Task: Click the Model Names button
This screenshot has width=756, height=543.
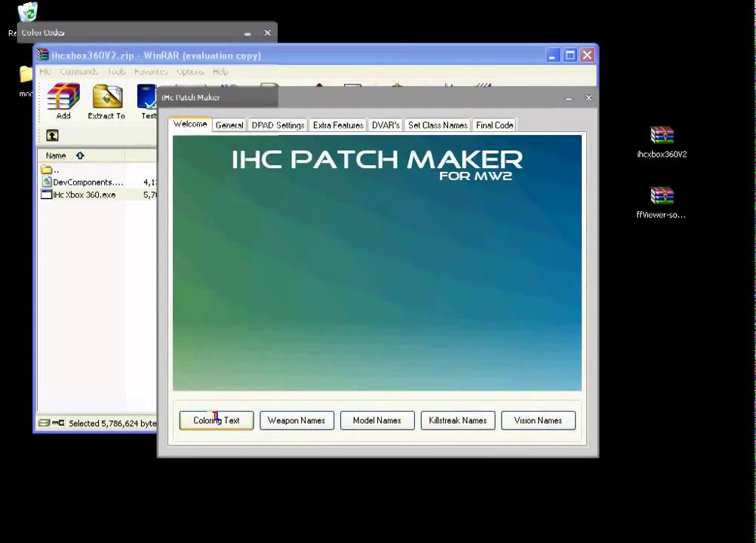Action: point(377,420)
